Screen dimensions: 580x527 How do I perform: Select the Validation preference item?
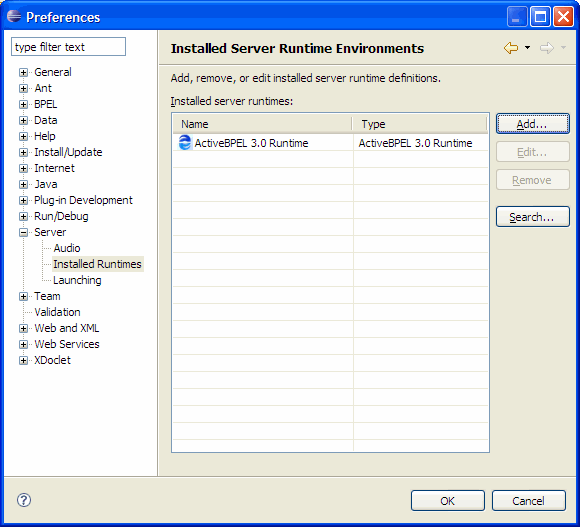click(x=57, y=312)
